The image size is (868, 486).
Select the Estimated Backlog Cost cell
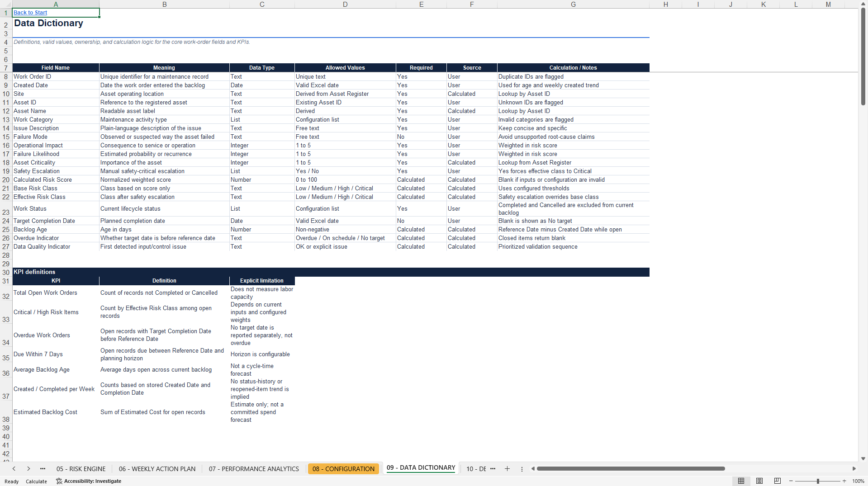coord(56,412)
